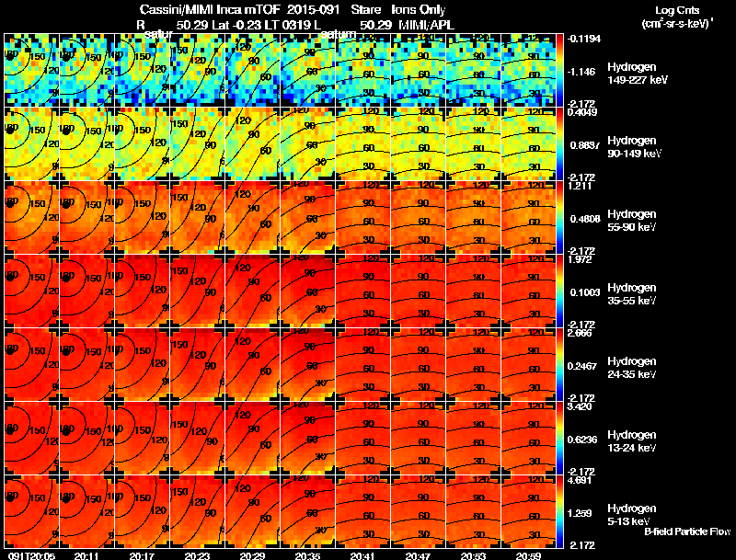
Task: Click the 0.2467 colorbar value
Action: click(584, 366)
